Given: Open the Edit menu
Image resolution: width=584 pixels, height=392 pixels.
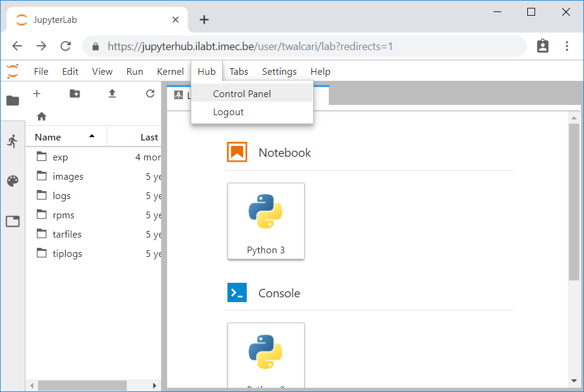Looking at the screenshot, I should point(70,72).
